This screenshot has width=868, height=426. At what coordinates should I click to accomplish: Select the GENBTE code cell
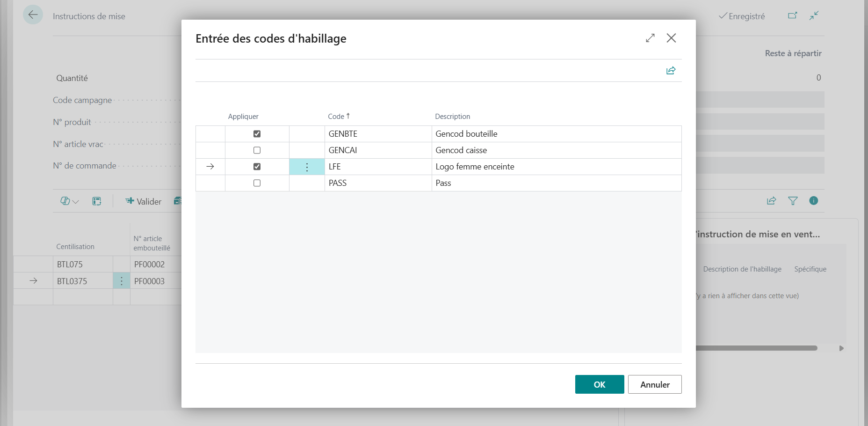(378, 134)
